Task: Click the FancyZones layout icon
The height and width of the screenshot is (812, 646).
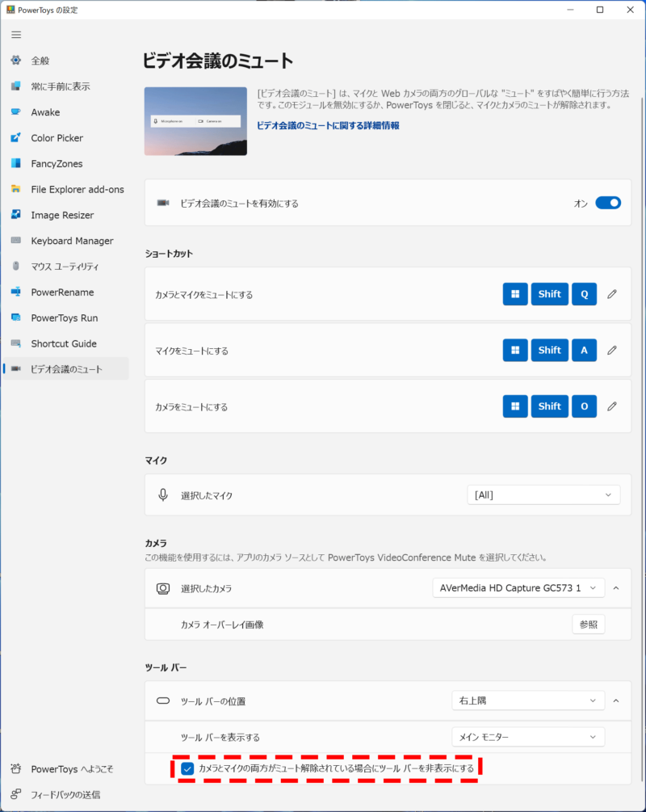Action: 16,163
